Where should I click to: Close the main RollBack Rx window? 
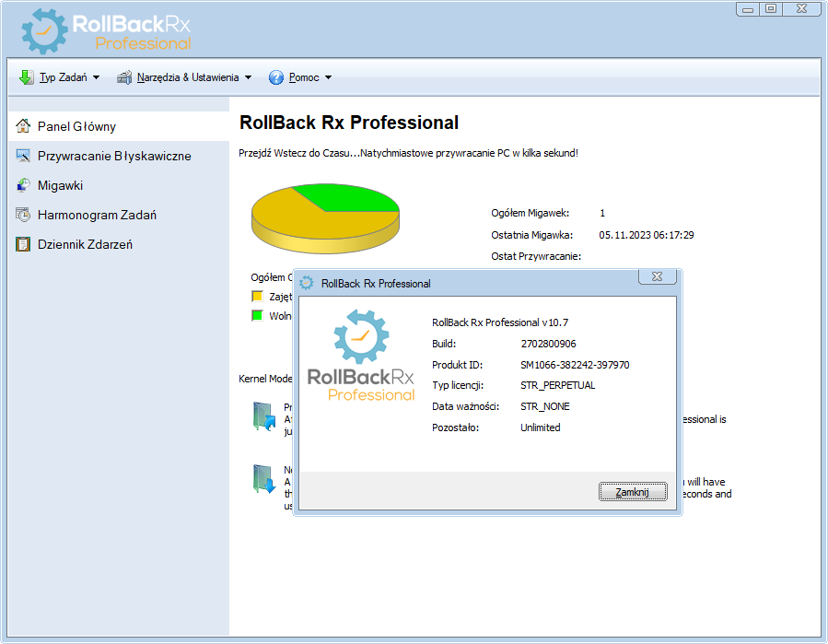[801, 9]
